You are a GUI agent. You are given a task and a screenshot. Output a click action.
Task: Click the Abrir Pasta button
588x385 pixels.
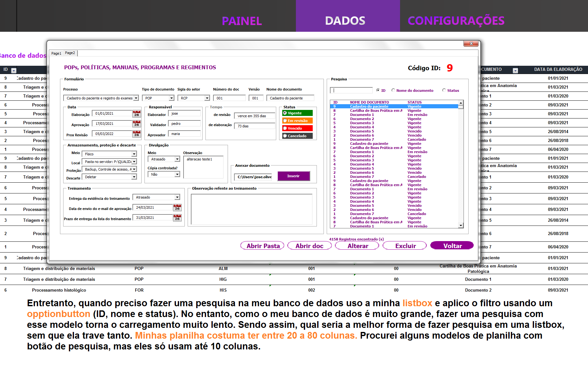coord(262,246)
